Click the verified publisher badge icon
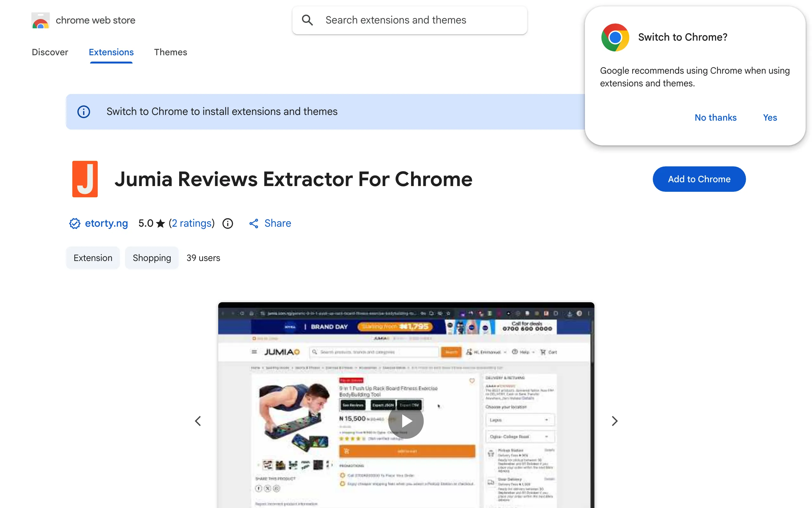Image resolution: width=812 pixels, height=508 pixels. pos(75,224)
